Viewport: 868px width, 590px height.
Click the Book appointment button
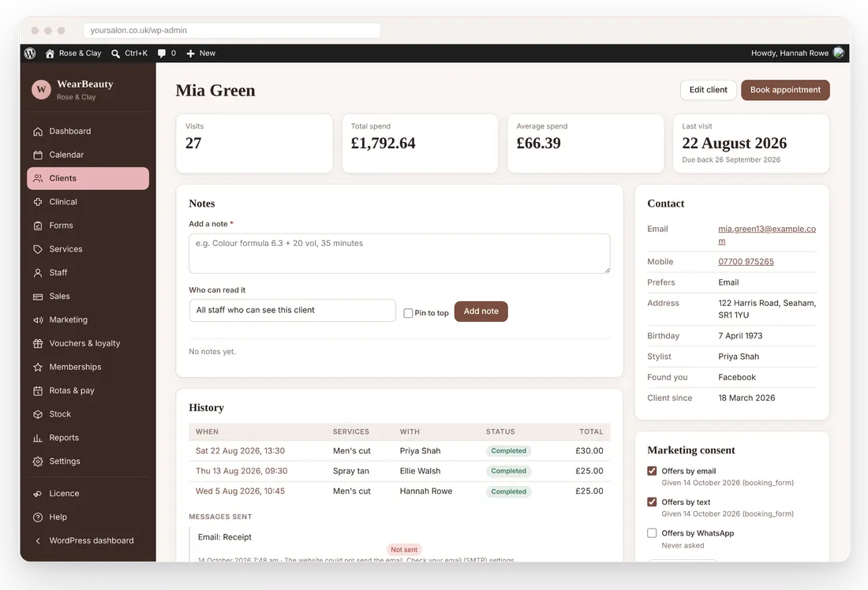point(785,90)
